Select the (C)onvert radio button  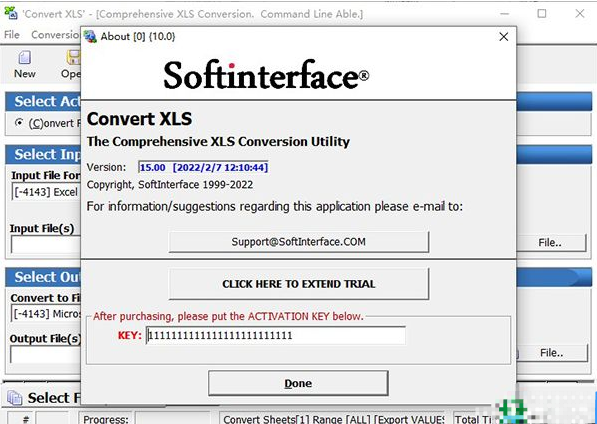point(19,123)
